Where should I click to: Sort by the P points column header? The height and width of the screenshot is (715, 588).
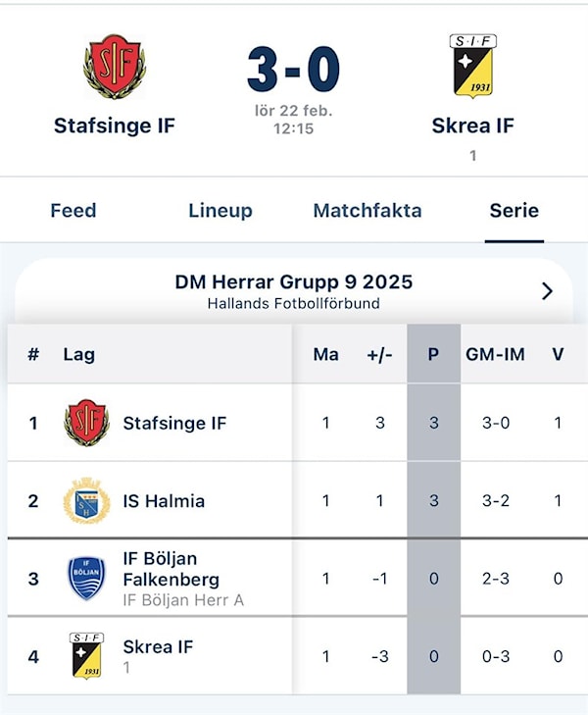pos(433,354)
